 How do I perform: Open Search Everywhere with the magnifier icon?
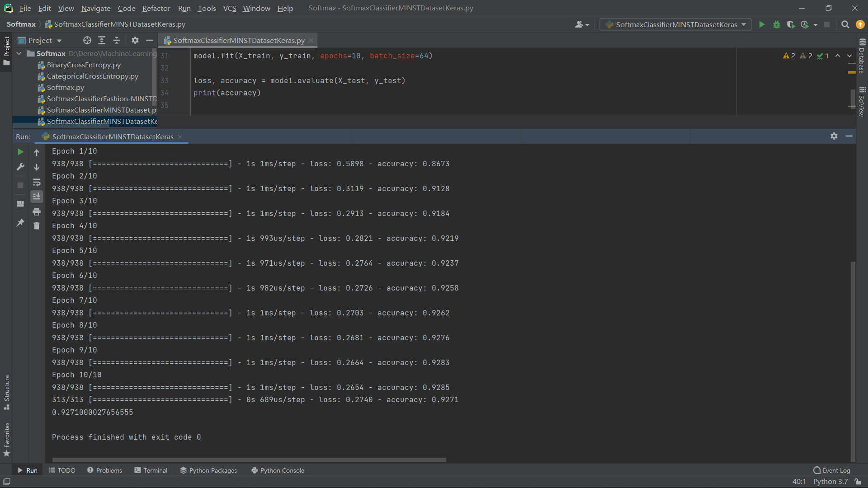(845, 24)
